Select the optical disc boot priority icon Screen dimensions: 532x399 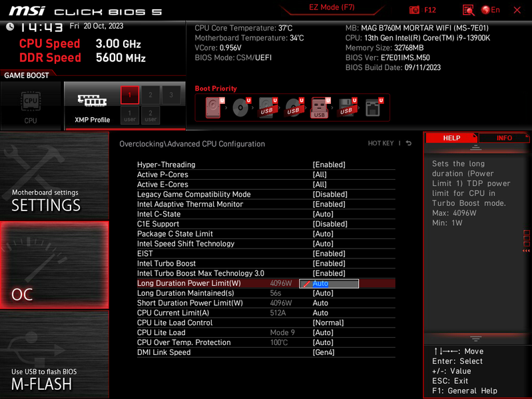[241, 107]
